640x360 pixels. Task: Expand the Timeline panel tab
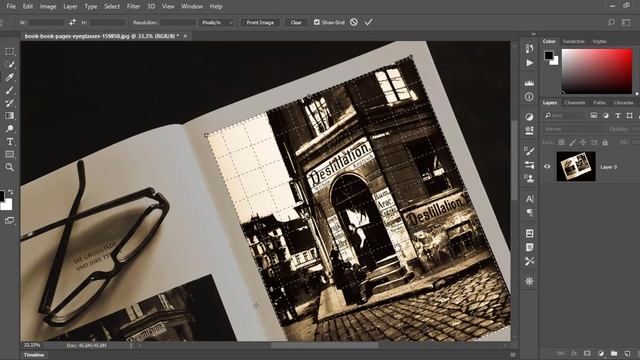point(33,355)
